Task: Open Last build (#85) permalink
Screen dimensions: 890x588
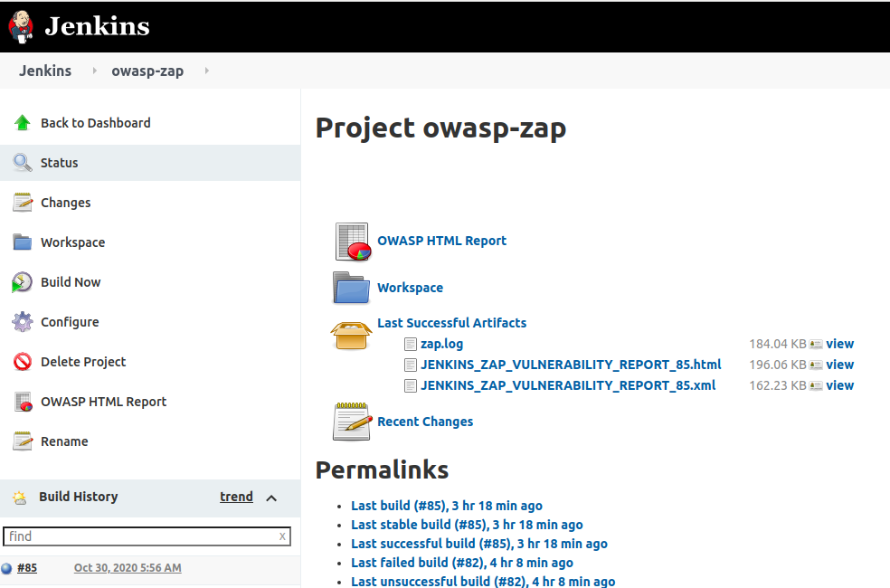Action: tap(447, 506)
